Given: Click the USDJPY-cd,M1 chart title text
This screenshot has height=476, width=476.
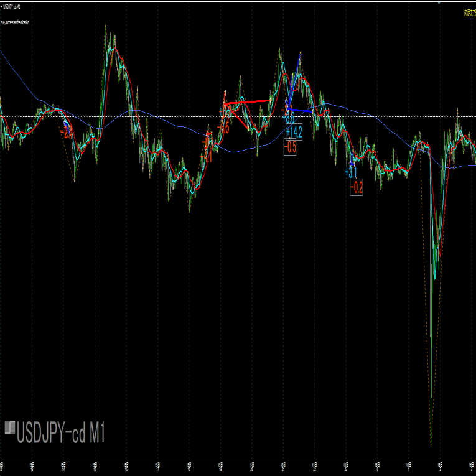Looking at the screenshot, I should pyautogui.click(x=12, y=7).
